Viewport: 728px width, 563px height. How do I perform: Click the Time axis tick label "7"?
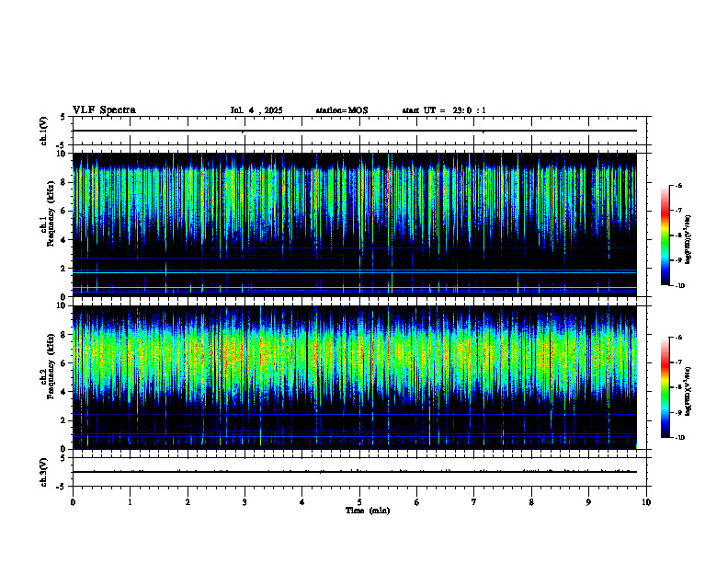474,502
